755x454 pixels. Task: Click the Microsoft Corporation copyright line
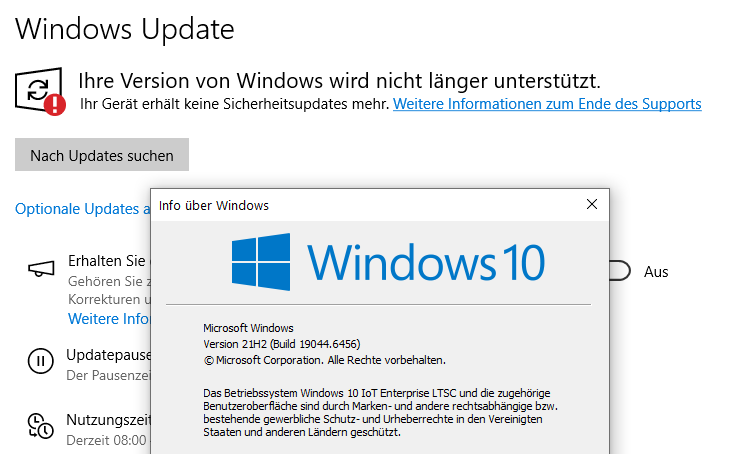point(324,360)
